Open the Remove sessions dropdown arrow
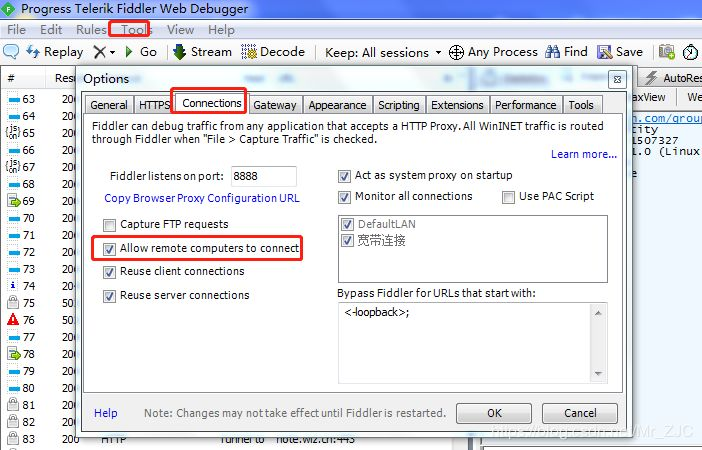Viewport: 702px width, 450px height. click(112, 52)
